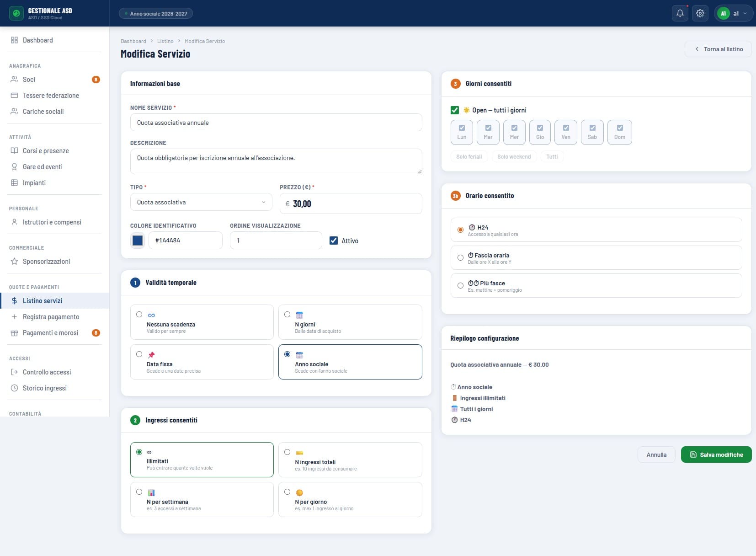Open Tessere federazione in sidebar
756x556 pixels.
[x=55, y=96]
